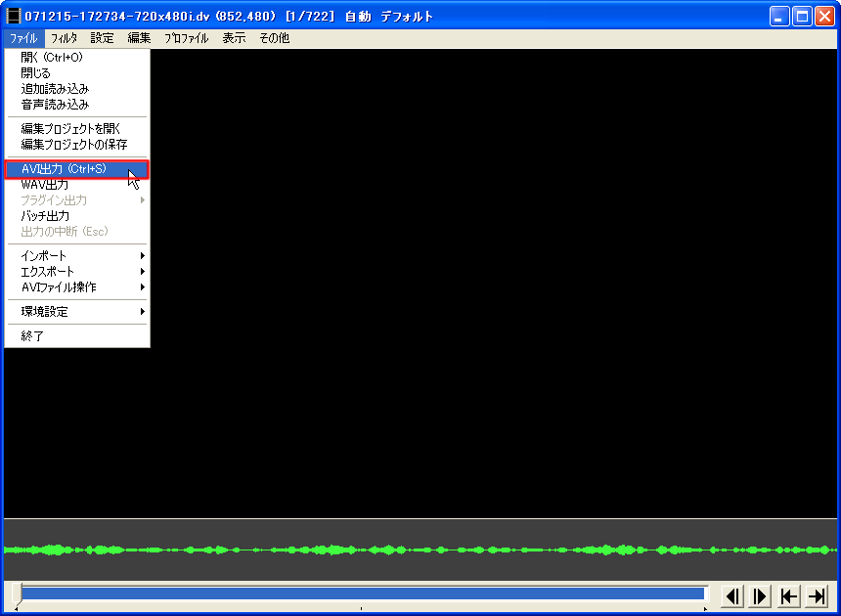
Task: Choose 編集プロジェクトの保存 entry
Action: pyautogui.click(x=74, y=145)
